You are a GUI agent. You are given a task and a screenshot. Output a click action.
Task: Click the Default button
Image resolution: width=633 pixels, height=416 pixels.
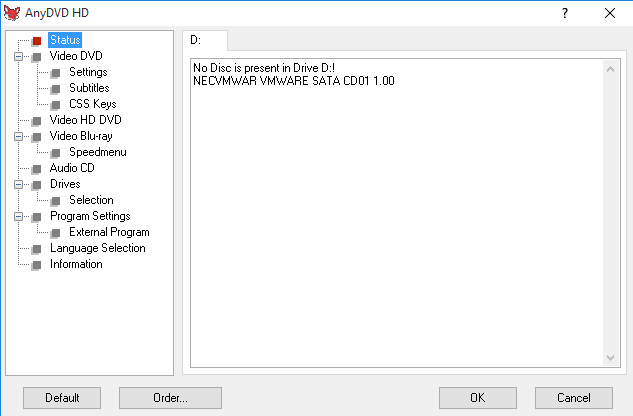click(62, 398)
